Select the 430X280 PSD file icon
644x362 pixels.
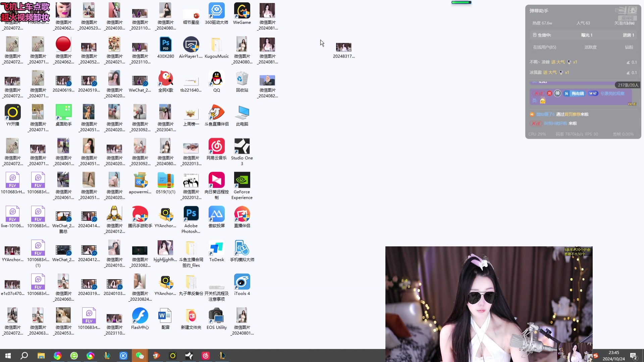(165, 48)
